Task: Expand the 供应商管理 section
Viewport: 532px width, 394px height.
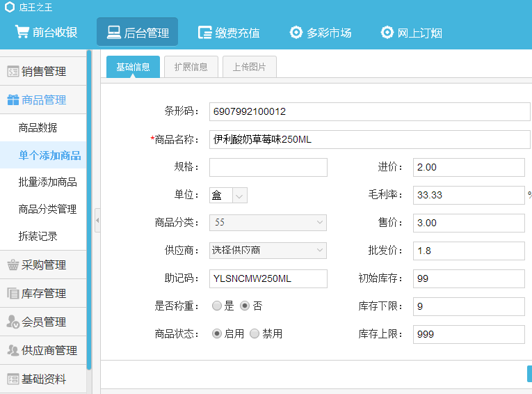Action: 43,350
